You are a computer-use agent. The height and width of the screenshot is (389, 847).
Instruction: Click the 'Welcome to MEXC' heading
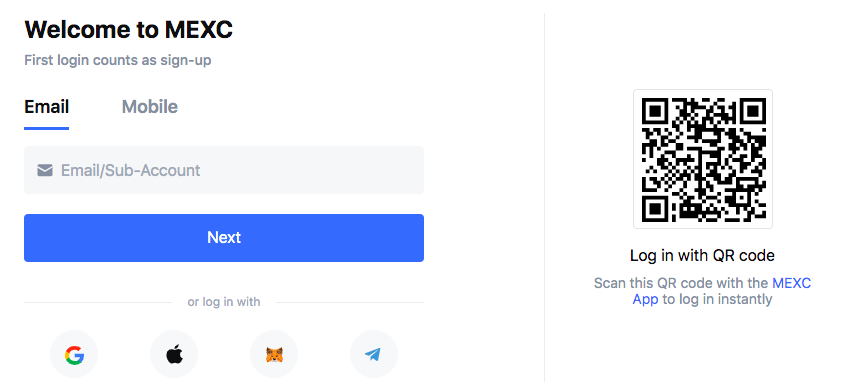tap(129, 29)
